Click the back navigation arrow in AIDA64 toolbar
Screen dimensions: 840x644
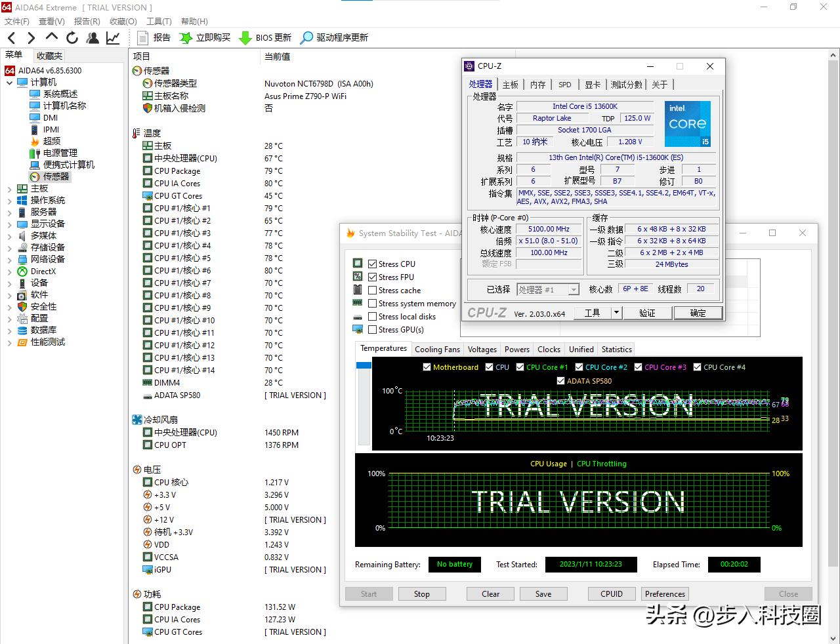(10, 37)
